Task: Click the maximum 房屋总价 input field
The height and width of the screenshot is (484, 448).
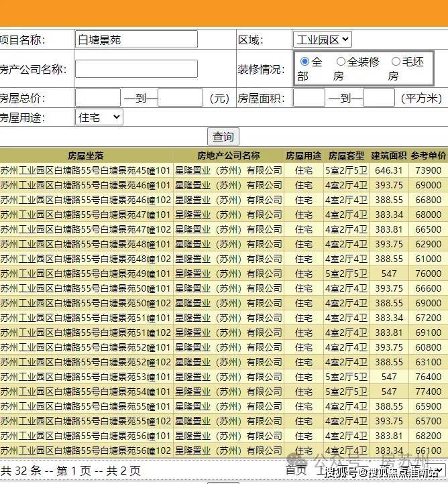Action: tap(180, 98)
